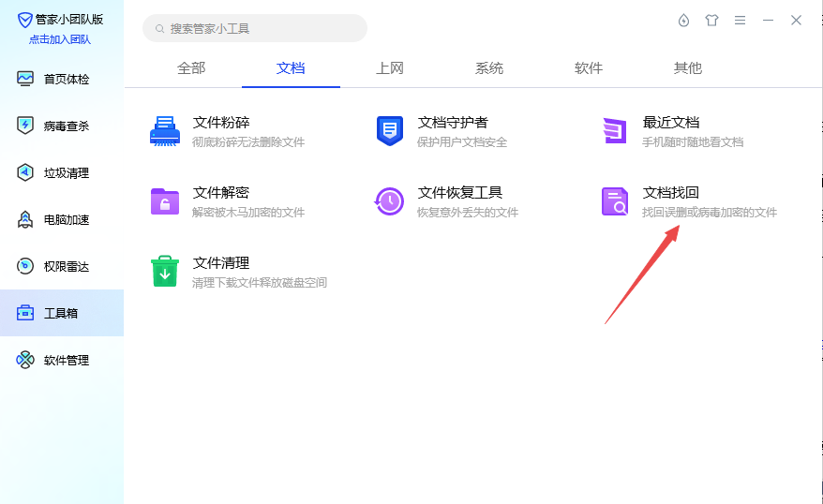The width and height of the screenshot is (823, 504).
Task: Click the skin shirt icon in title bar
Action: coord(711,21)
